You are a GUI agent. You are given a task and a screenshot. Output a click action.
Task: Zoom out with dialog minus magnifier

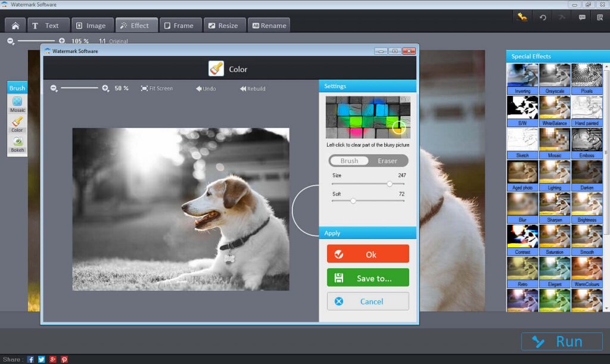pyautogui.click(x=54, y=88)
